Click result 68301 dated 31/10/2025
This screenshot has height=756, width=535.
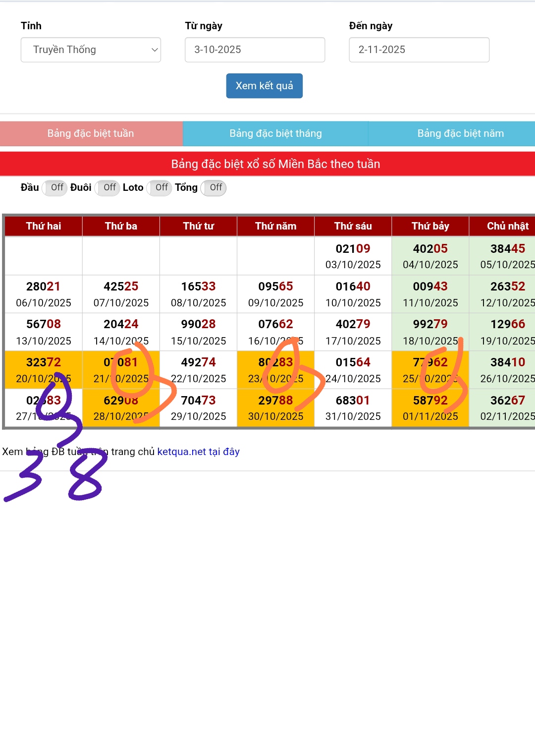[x=353, y=408]
